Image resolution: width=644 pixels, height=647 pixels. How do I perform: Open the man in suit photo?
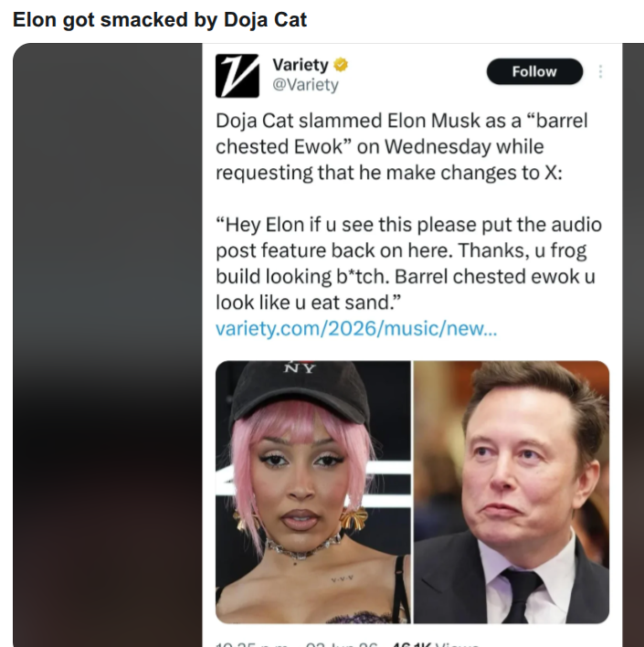click(x=512, y=492)
